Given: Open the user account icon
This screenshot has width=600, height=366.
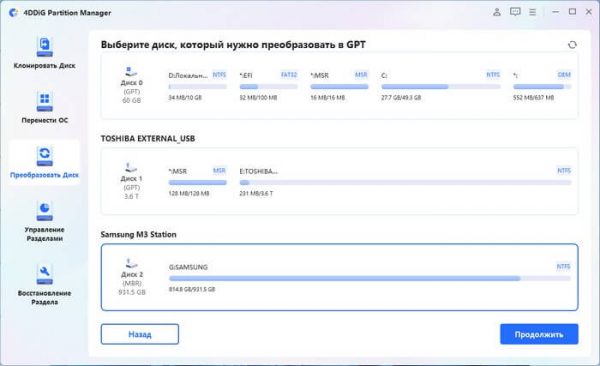Looking at the screenshot, I should 497,12.
